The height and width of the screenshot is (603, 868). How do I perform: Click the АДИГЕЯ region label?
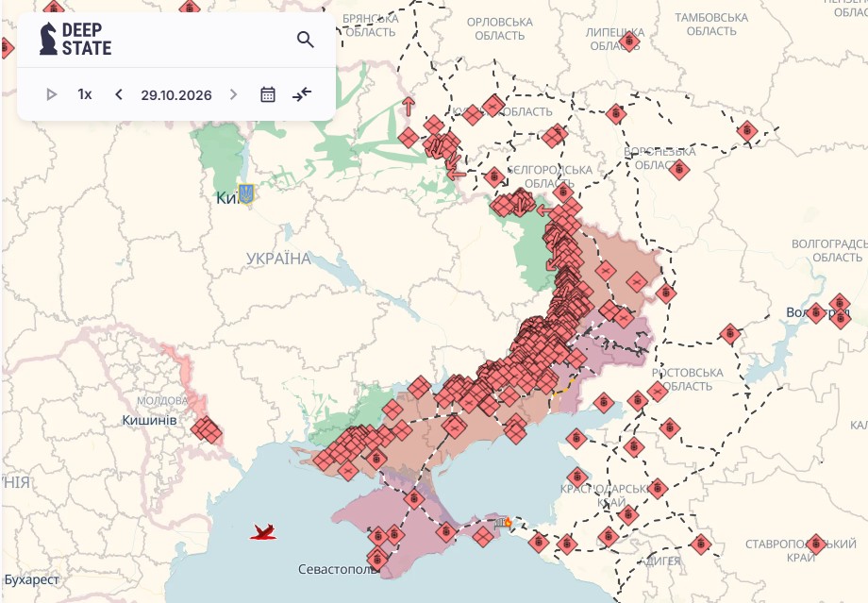660,561
